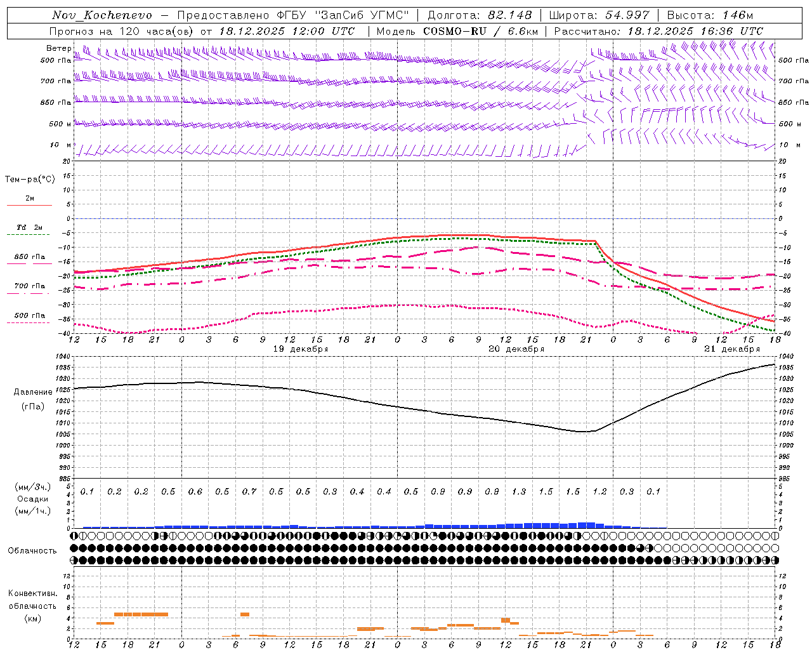
Task: Click the long orange convective bar at 5 km
Action: tap(141, 614)
